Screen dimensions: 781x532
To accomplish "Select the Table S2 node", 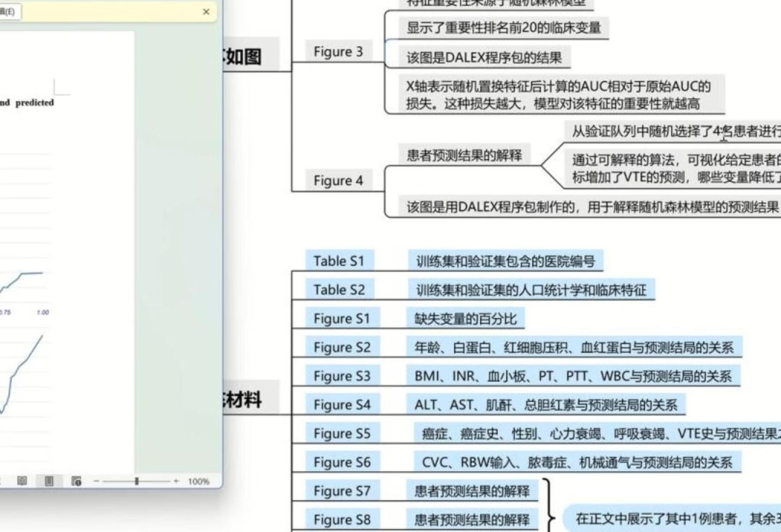I will (x=339, y=289).
